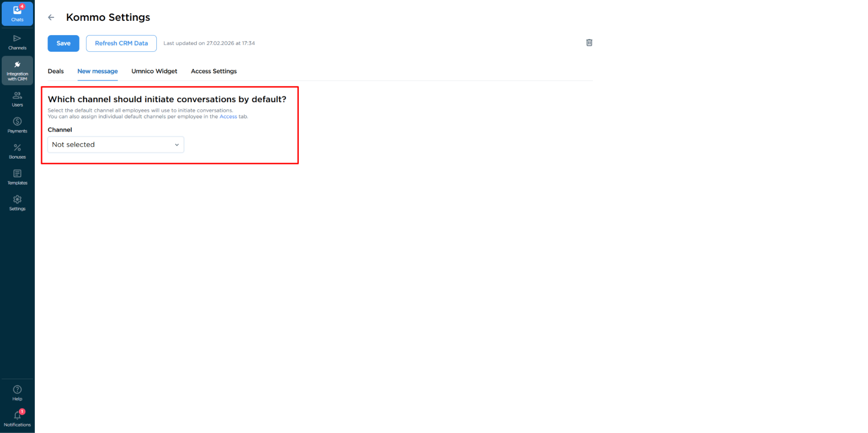Image resolution: width=868 pixels, height=433 pixels.
Task: Open Integration with CRM sidebar item
Action: (x=17, y=70)
